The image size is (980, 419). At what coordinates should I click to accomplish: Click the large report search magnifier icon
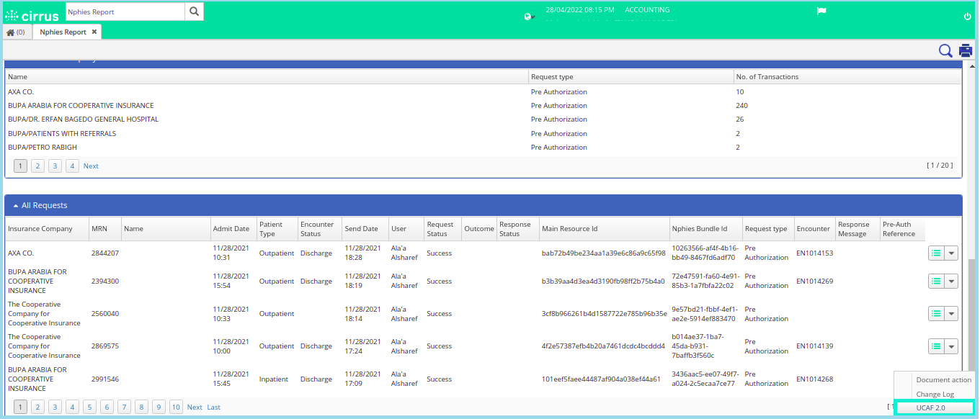pyautogui.click(x=945, y=50)
